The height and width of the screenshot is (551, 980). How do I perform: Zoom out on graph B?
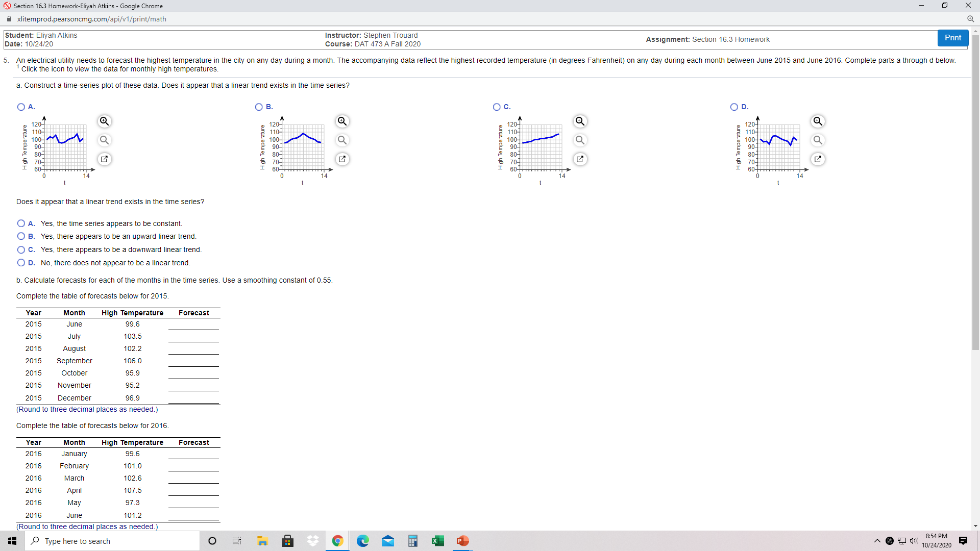(x=342, y=140)
